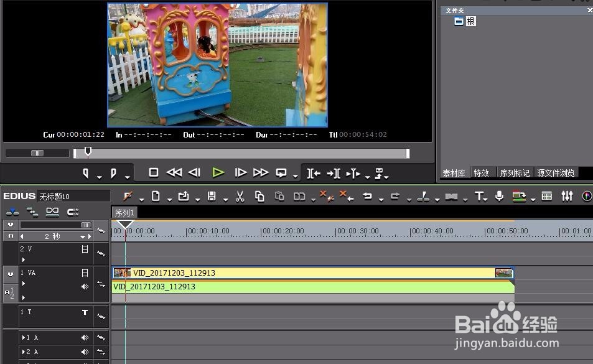Open the dropdown next to Loop playback

[x=296, y=175]
